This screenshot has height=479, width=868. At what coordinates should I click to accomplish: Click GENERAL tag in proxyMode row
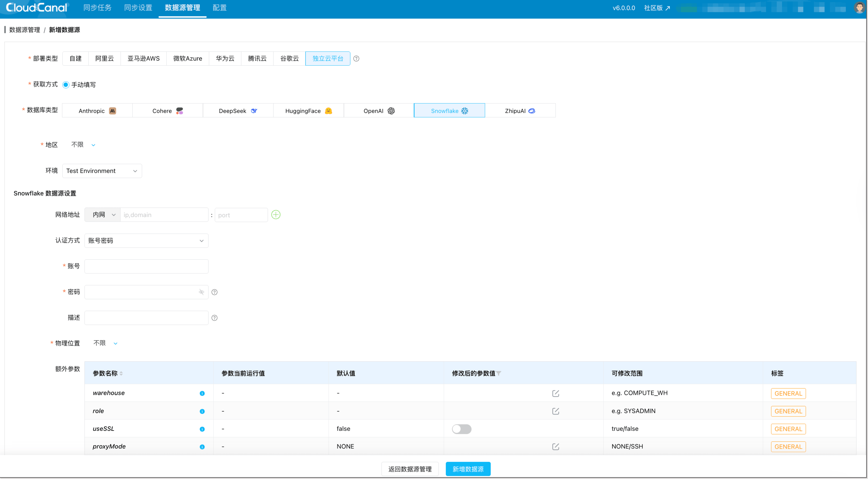[x=788, y=447]
